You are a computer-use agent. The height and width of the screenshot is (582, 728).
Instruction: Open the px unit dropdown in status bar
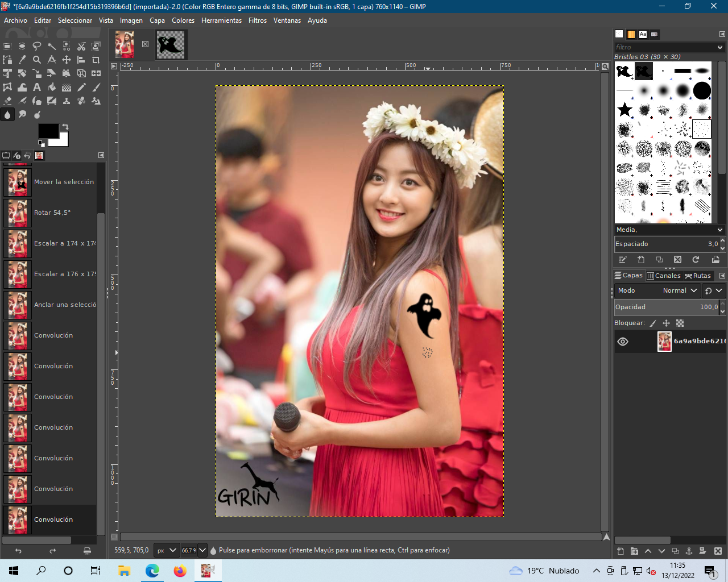click(x=167, y=550)
